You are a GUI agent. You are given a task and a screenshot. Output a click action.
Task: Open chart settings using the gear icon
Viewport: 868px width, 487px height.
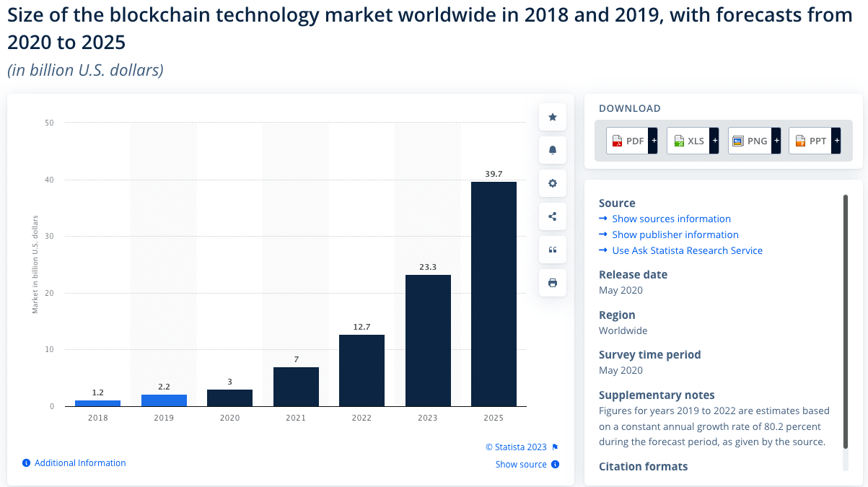(552, 183)
